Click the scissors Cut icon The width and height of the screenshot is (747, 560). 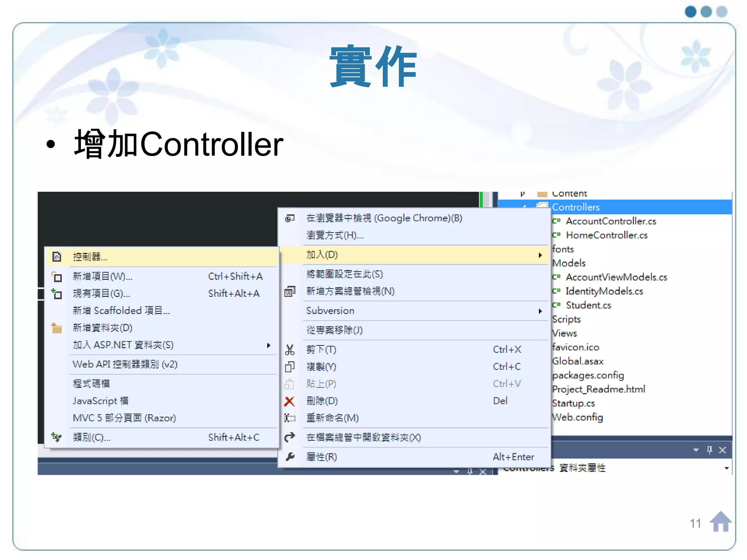coord(290,350)
